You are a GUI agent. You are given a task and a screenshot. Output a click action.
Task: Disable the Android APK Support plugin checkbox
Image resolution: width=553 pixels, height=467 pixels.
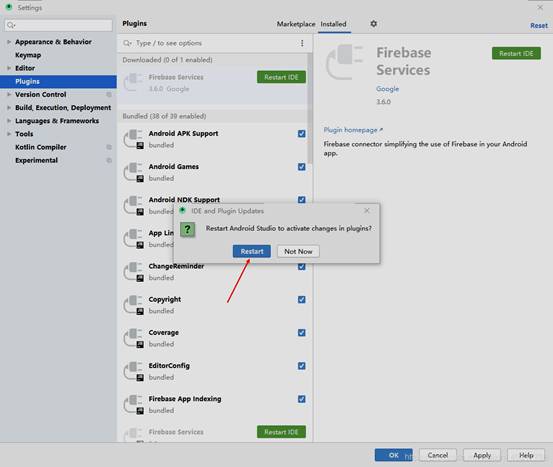(x=302, y=134)
